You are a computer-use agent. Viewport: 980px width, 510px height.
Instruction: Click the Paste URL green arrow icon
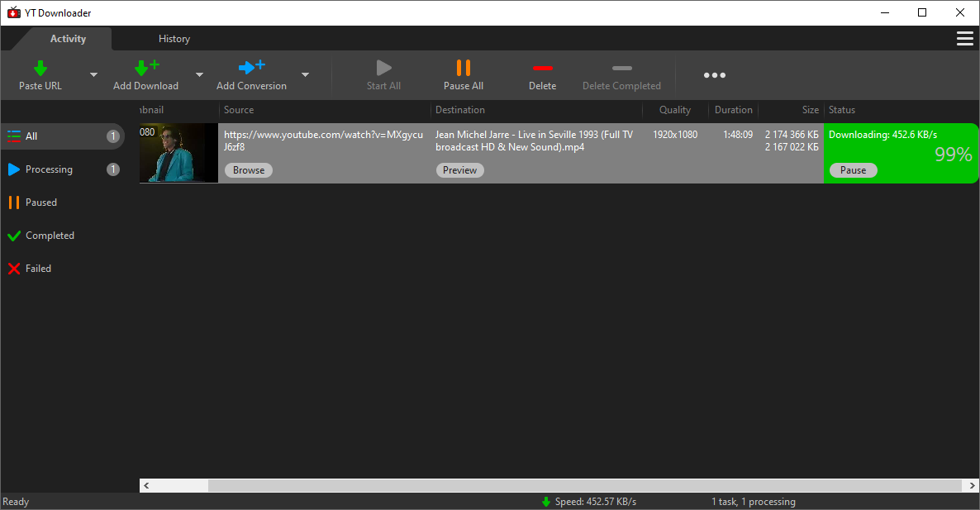coord(40,68)
